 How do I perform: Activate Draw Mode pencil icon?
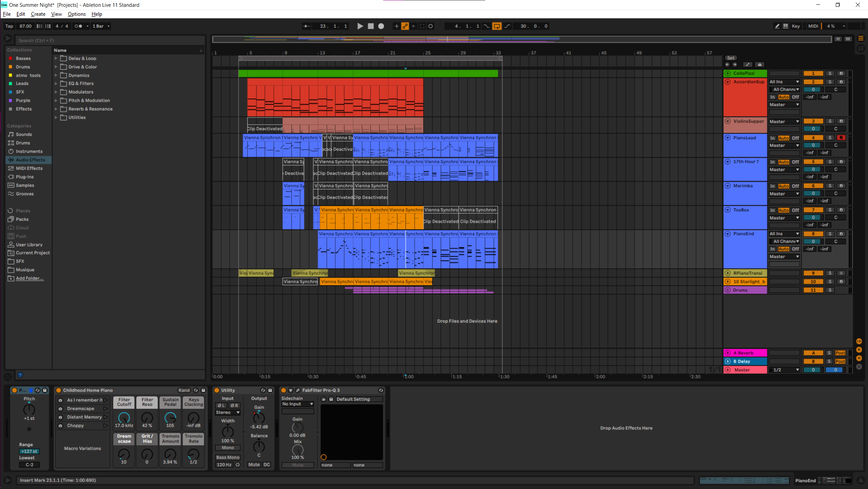[x=777, y=26]
